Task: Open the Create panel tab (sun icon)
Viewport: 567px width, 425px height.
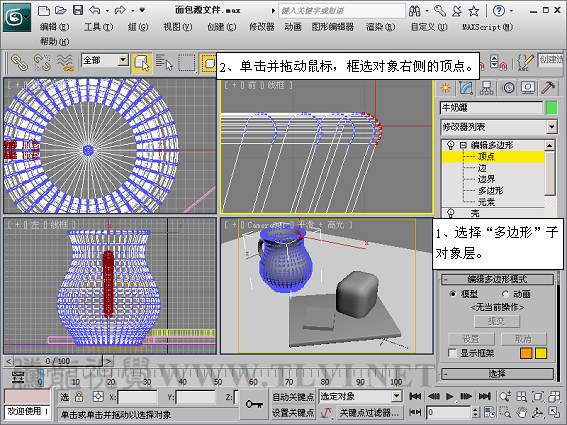Action: click(x=446, y=88)
